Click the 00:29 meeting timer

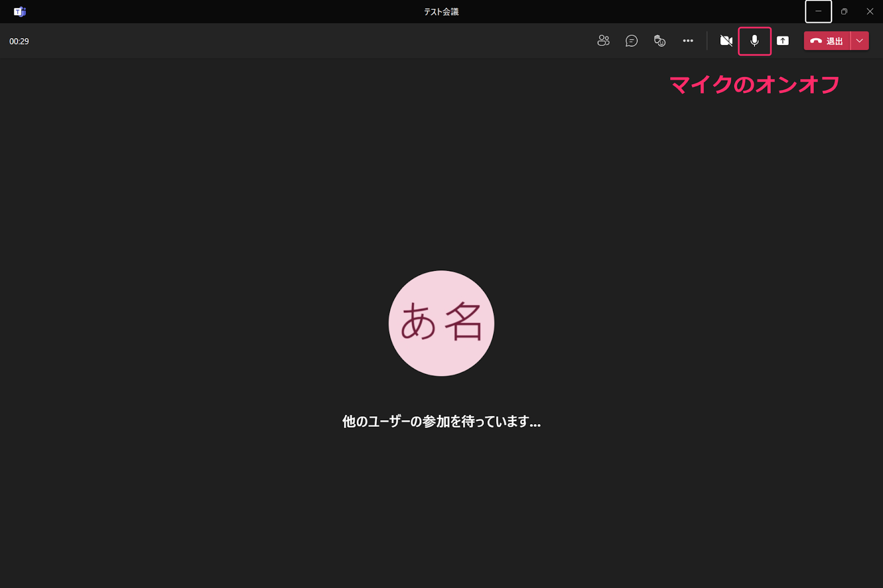pyautogui.click(x=19, y=41)
